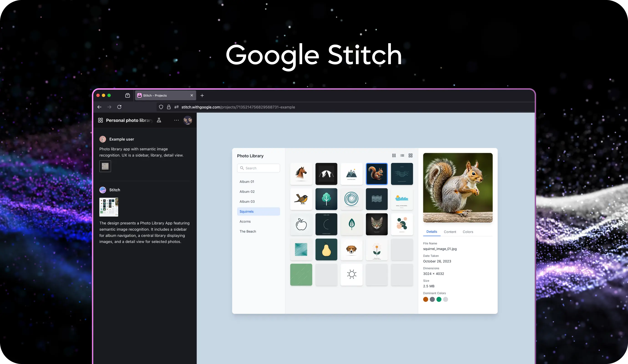The image size is (628, 364).
Task: Open the Content tab
Action: pyautogui.click(x=450, y=232)
